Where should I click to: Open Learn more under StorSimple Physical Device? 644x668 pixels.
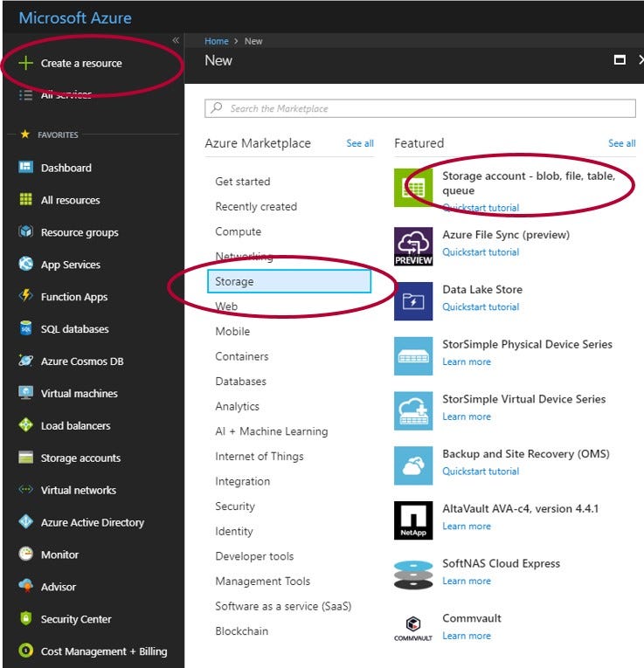467,362
